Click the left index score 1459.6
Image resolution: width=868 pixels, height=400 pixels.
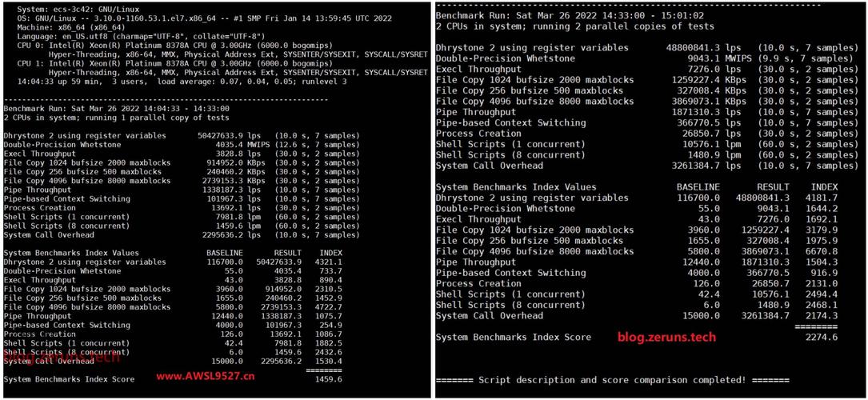coord(328,379)
